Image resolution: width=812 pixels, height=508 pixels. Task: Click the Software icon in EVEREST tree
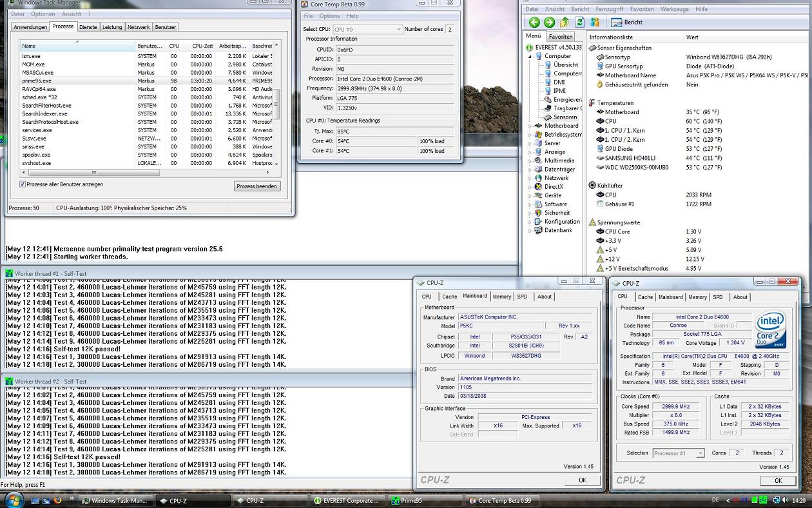pyautogui.click(x=539, y=204)
